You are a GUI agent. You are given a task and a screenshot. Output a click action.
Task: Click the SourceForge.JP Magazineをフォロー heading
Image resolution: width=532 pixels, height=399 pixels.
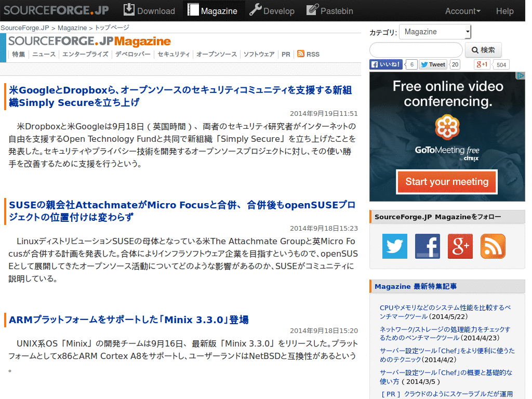click(x=437, y=217)
